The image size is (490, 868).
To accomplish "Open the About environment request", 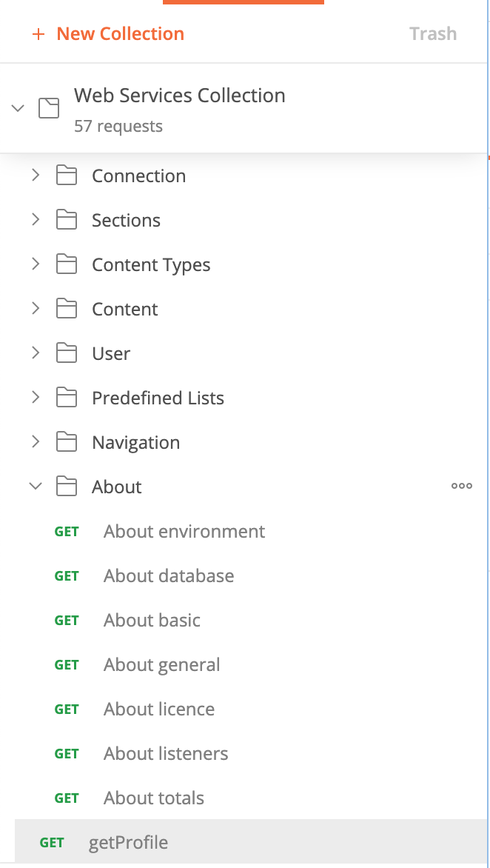I will tap(184, 531).
